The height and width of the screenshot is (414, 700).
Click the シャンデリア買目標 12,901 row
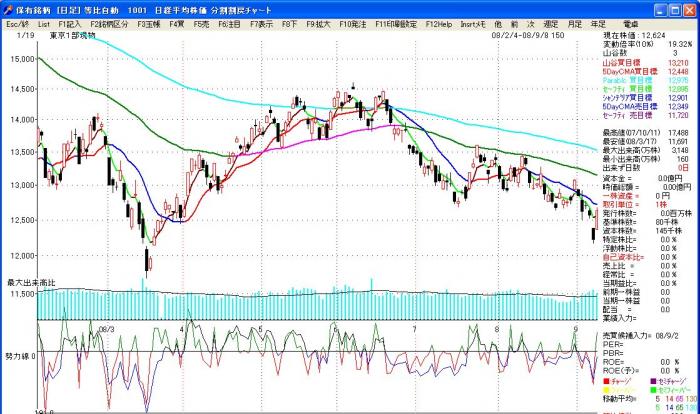click(646, 97)
